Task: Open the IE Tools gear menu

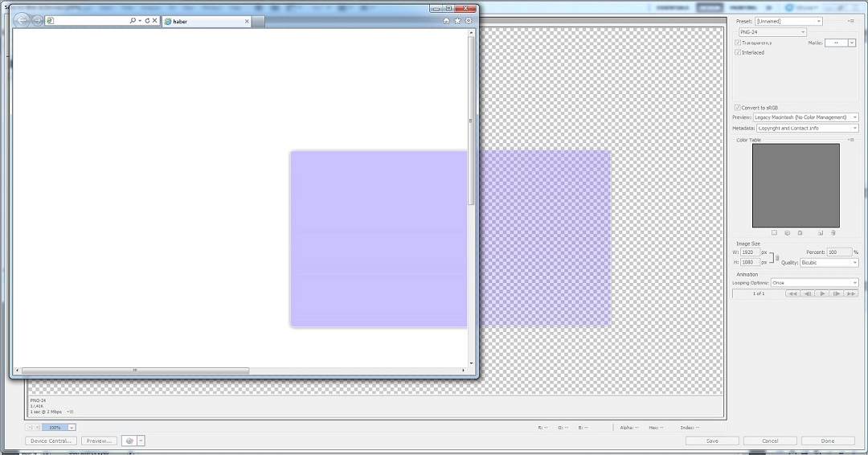Action: (469, 21)
